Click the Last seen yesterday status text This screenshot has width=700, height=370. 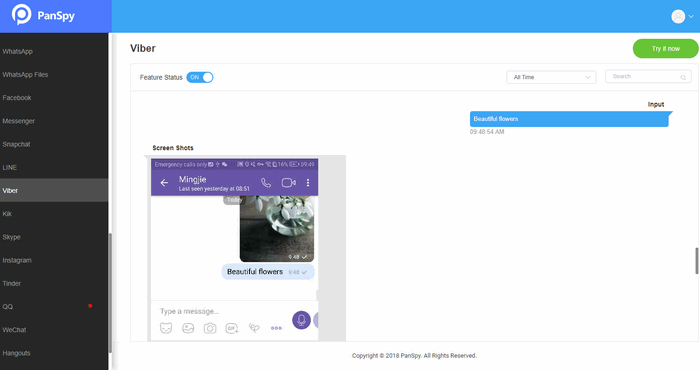(x=214, y=189)
